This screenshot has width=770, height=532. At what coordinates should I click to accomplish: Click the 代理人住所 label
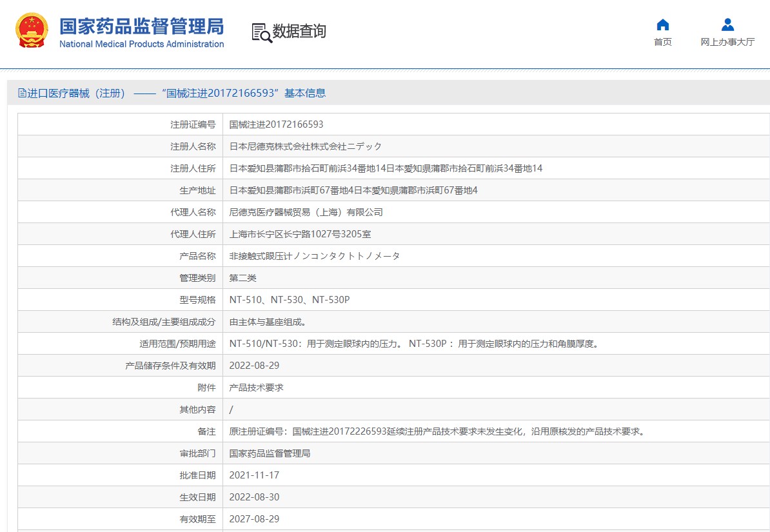point(193,234)
